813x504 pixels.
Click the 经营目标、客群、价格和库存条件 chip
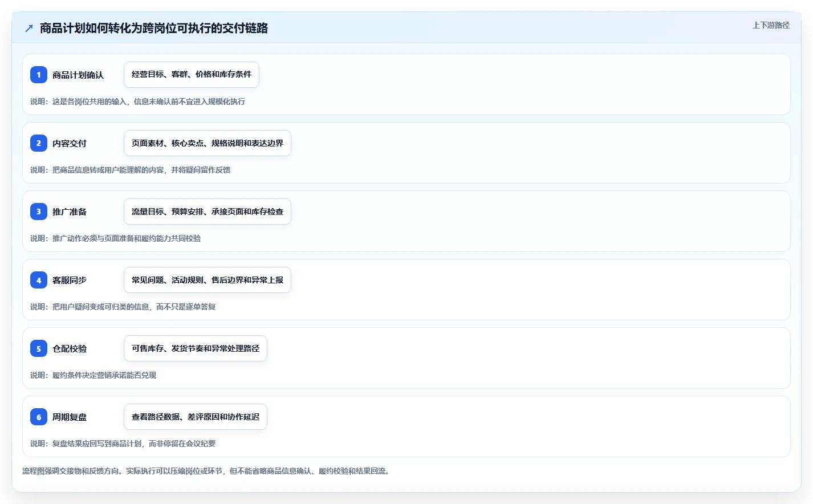pyautogui.click(x=192, y=75)
